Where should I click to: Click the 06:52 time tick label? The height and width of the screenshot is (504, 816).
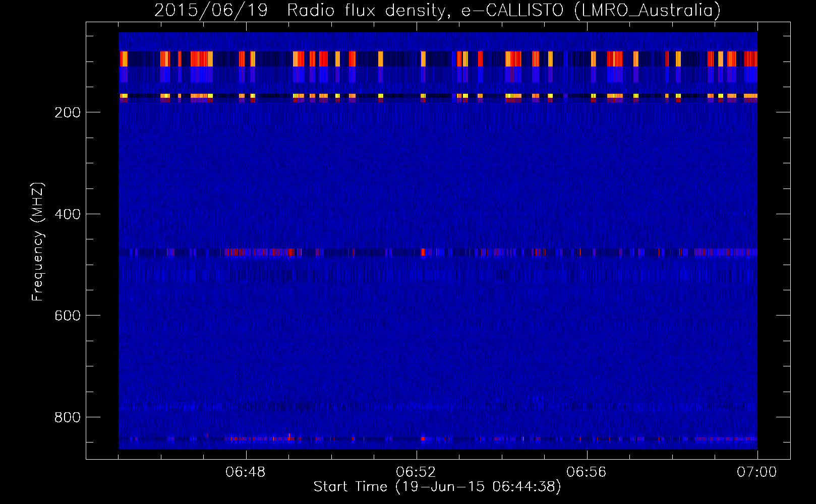[416, 472]
